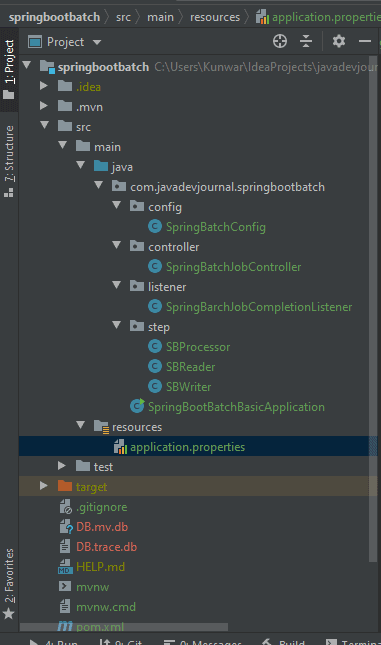Open the 4: Run tool window tab
The height and width of the screenshot is (645, 381).
(53, 641)
